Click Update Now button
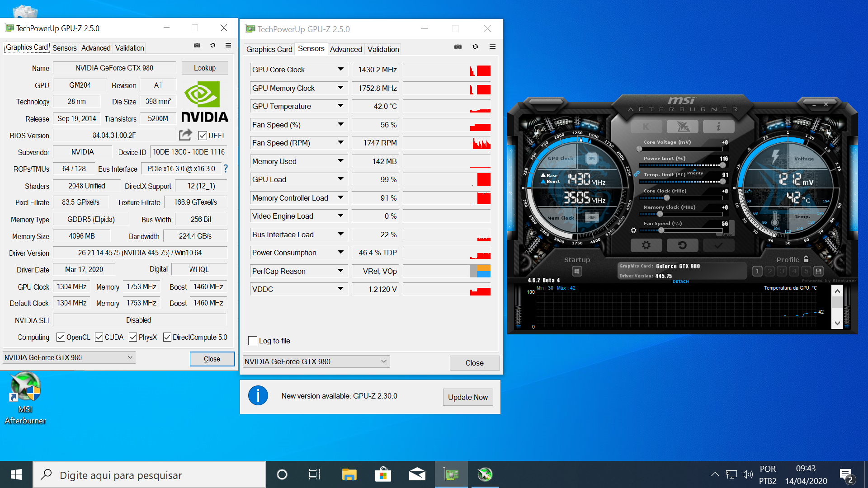 468,397
